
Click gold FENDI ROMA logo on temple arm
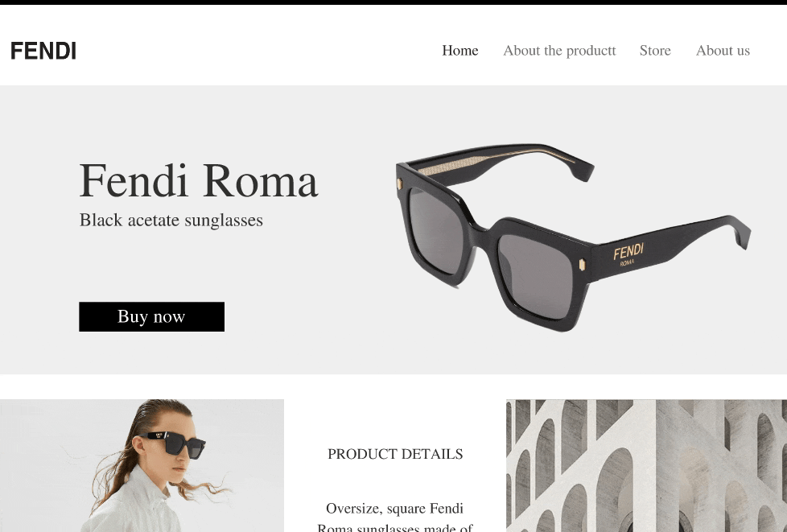tap(628, 254)
